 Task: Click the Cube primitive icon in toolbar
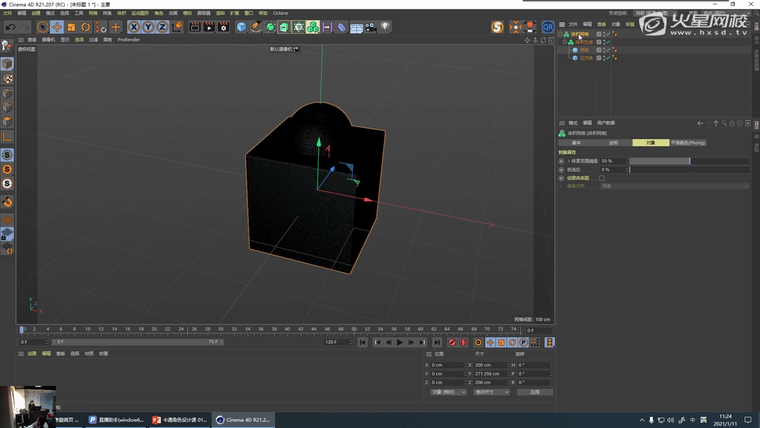(x=242, y=27)
